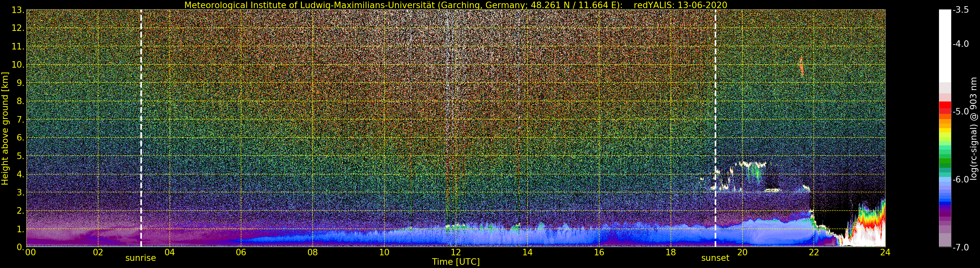Click height tick label '2.'
This screenshot has width=980, height=268.
[x=20, y=211]
